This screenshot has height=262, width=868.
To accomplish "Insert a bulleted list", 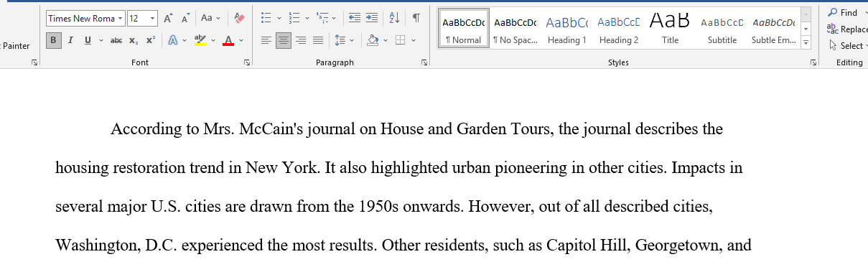I will coord(266,18).
